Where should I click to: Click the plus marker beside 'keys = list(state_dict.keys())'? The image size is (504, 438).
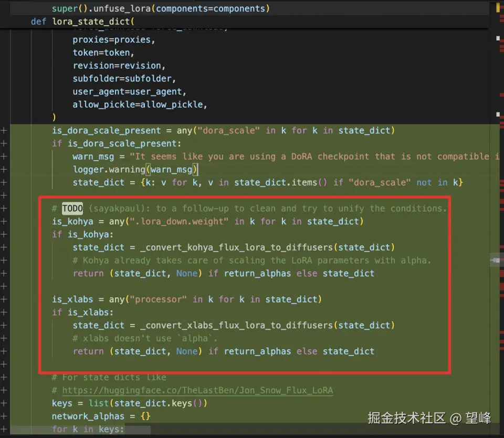pos(4,403)
